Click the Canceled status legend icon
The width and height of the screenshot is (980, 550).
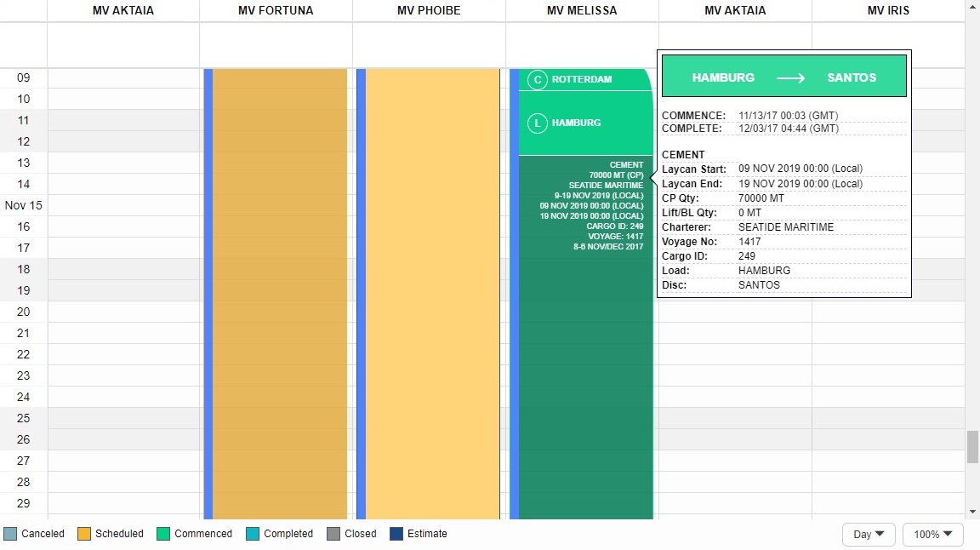pos(9,534)
